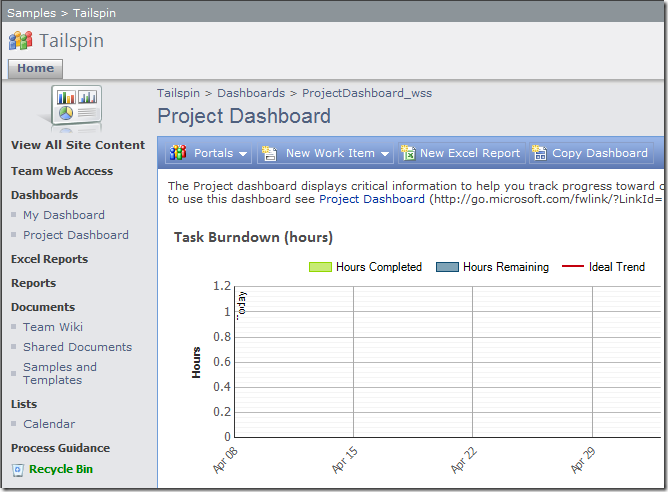Expand the New Work Item dropdown arrow
This screenshot has width=668, height=492.
[385, 154]
